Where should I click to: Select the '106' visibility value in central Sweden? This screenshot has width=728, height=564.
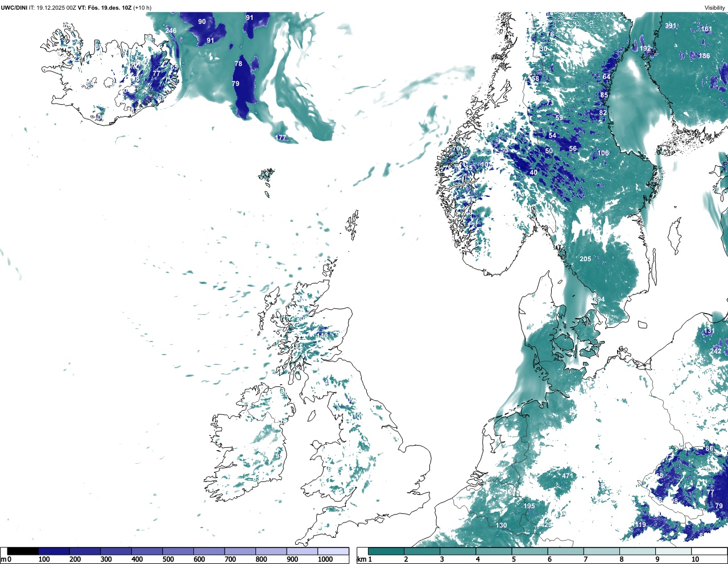pyautogui.click(x=603, y=153)
